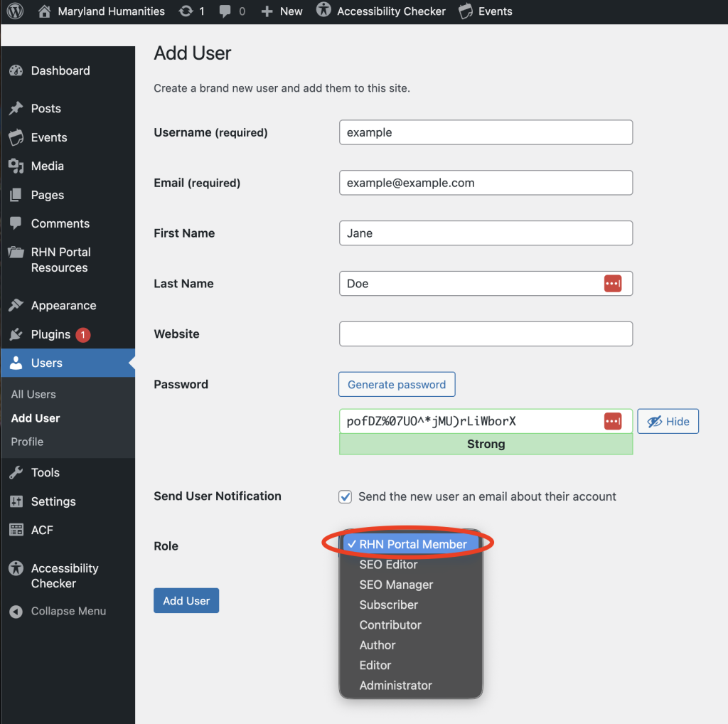This screenshot has width=728, height=724.
Task: Click the Events ticket icon in admin bar
Action: click(x=466, y=11)
